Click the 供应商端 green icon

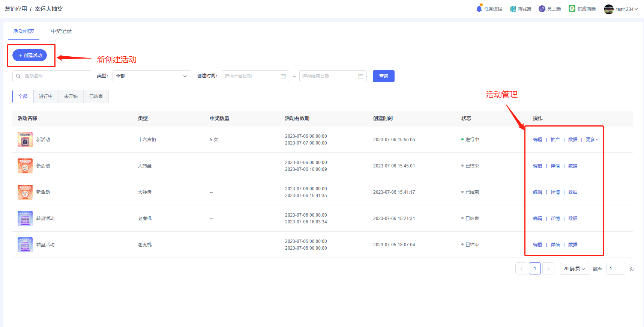(572, 9)
